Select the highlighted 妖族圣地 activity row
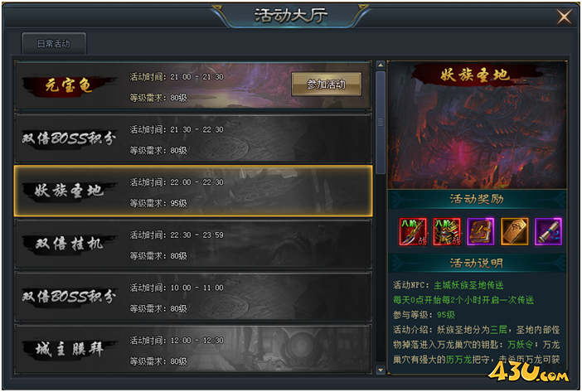Image resolution: width=582 pixels, height=392 pixels. (x=193, y=191)
